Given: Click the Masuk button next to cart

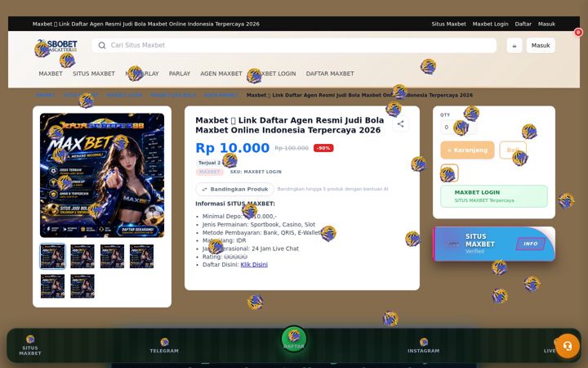Looking at the screenshot, I should (541, 46).
